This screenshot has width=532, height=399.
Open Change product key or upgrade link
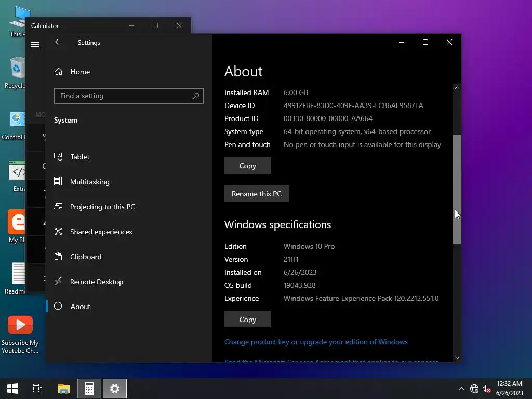[x=316, y=342]
